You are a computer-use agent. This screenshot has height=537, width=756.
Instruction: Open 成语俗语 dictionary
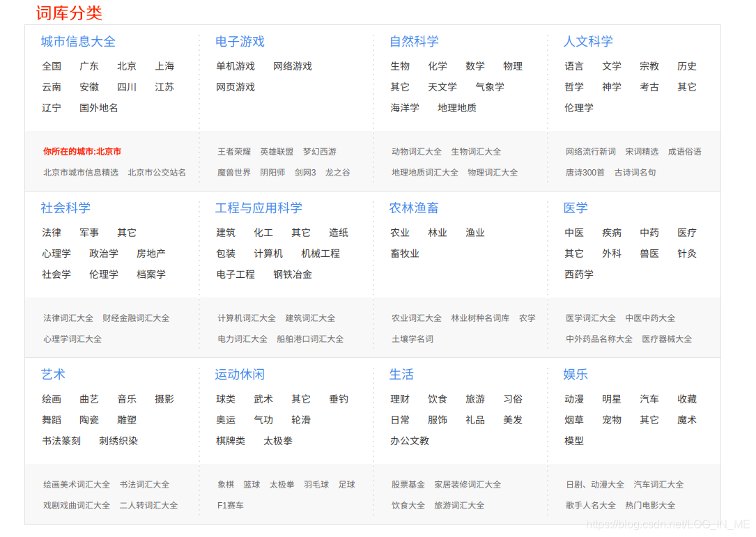click(685, 152)
